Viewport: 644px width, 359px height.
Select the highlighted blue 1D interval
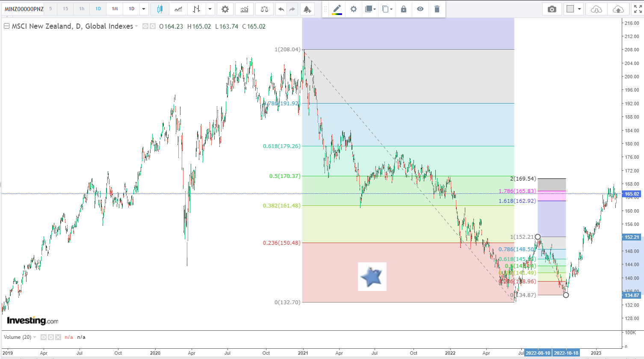(x=98, y=9)
